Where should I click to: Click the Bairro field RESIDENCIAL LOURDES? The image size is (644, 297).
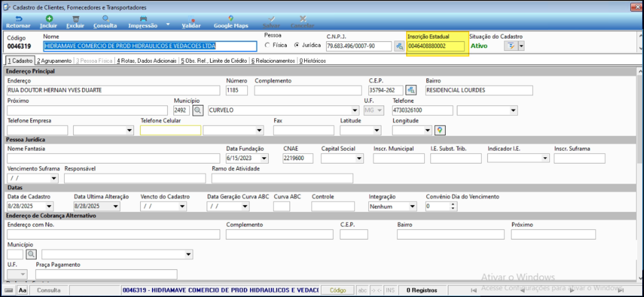(479, 90)
